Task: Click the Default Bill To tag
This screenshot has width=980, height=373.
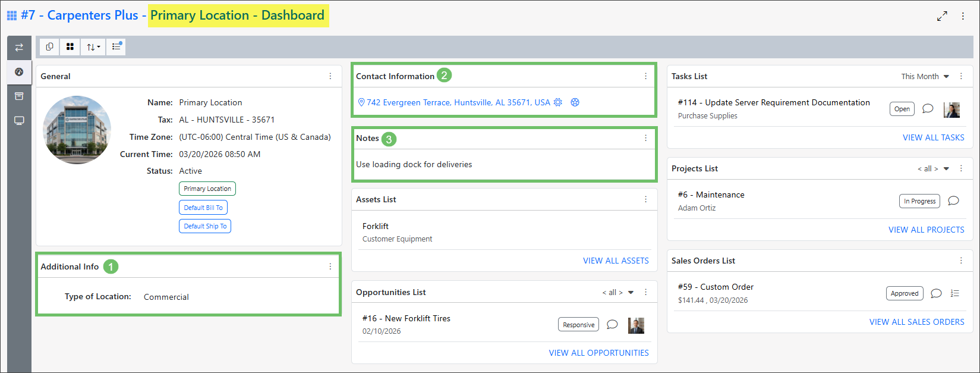Action: pos(203,208)
